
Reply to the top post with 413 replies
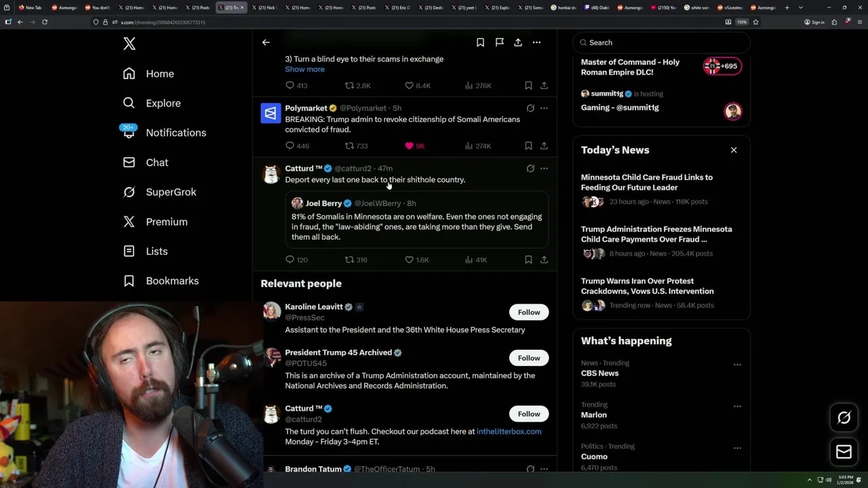(x=296, y=85)
